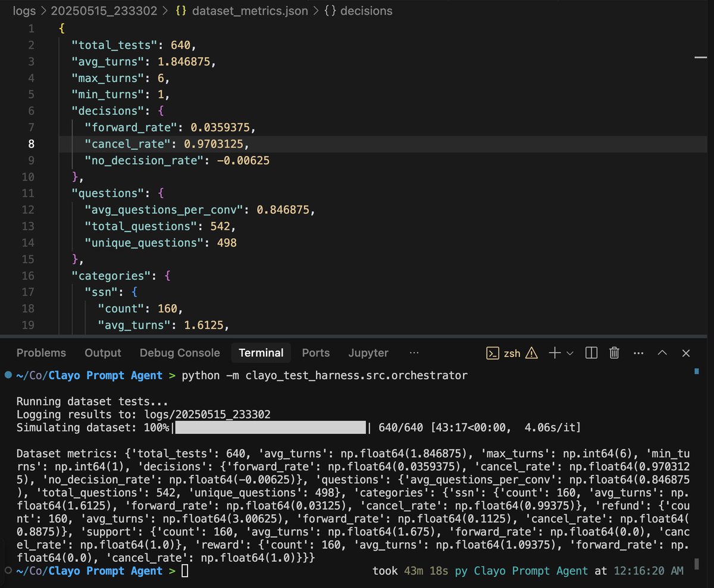Create a new terminal with plus icon
Screen dimensions: 714x588
[555, 353]
